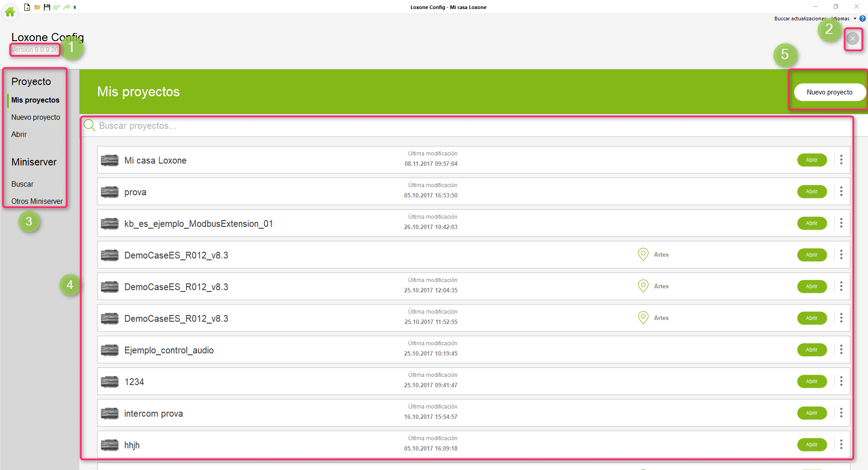868x470 pixels.
Task: Expand the quick access toolbar dropdown
Action: point(75,7)
